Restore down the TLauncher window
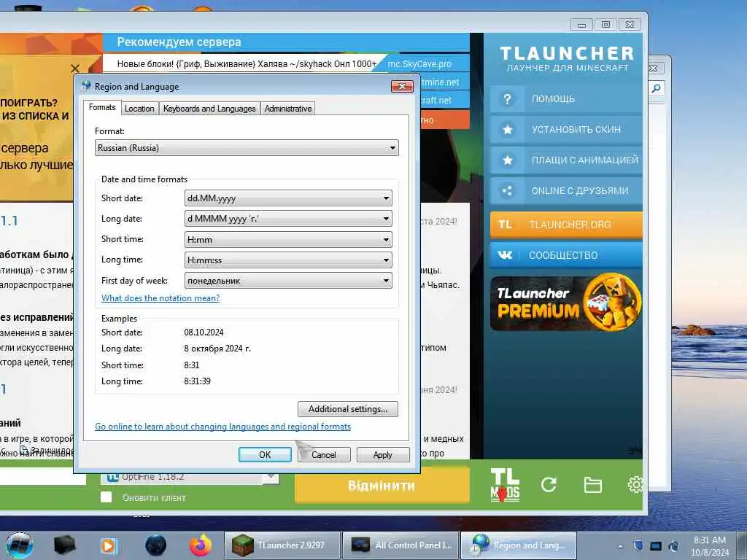This screenshot has height=560, width=747. pyautogui.click(x=606, y=24)
